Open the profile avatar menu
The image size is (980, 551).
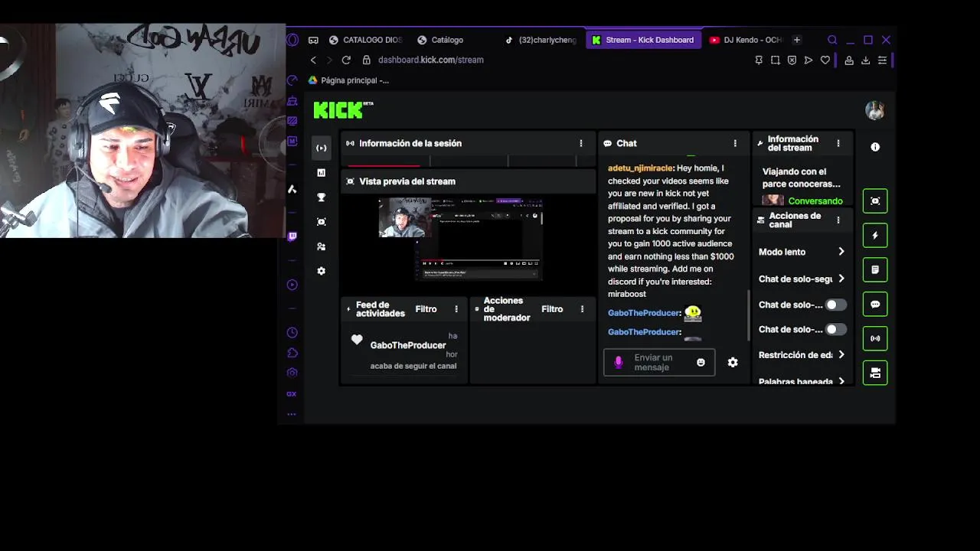coord(875,110)
